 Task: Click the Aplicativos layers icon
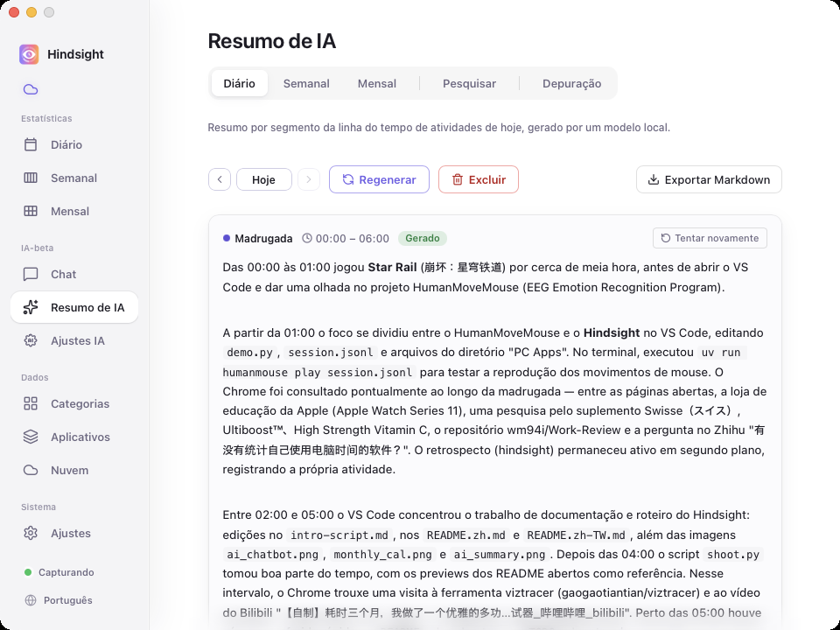coord(31,437)
